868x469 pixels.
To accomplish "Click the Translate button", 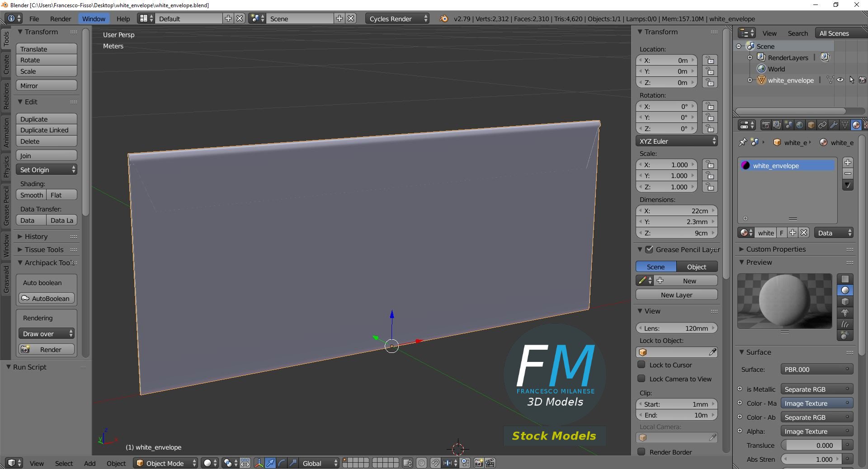I will pyautogui.click(x=47, y=49).
